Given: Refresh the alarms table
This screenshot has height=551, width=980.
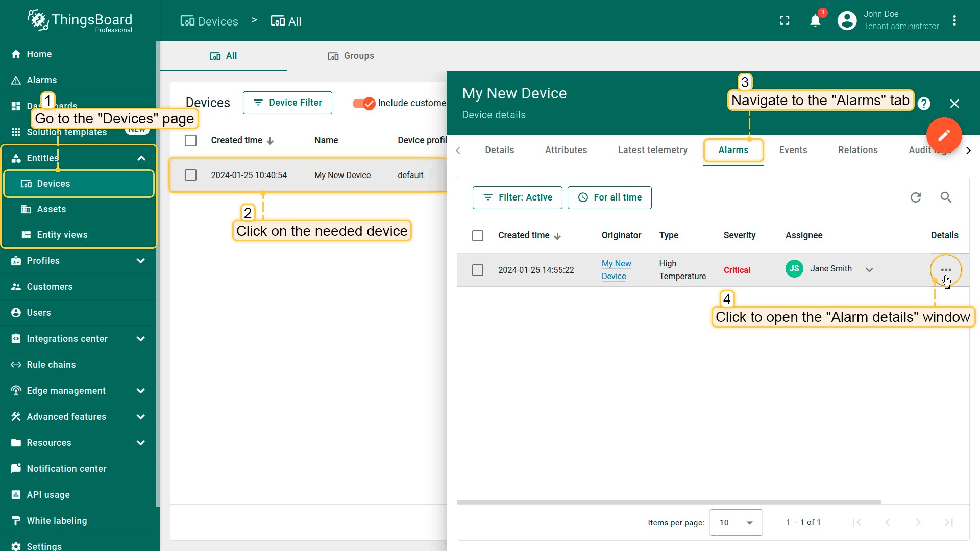Looking at the screenshot, I should pyautogui.click(x=916, y=197).
